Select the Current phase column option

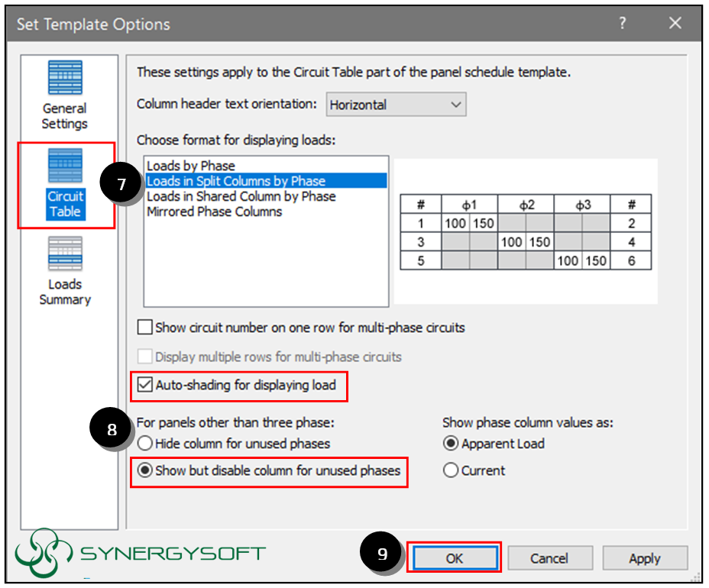click(x=452, y=471)
